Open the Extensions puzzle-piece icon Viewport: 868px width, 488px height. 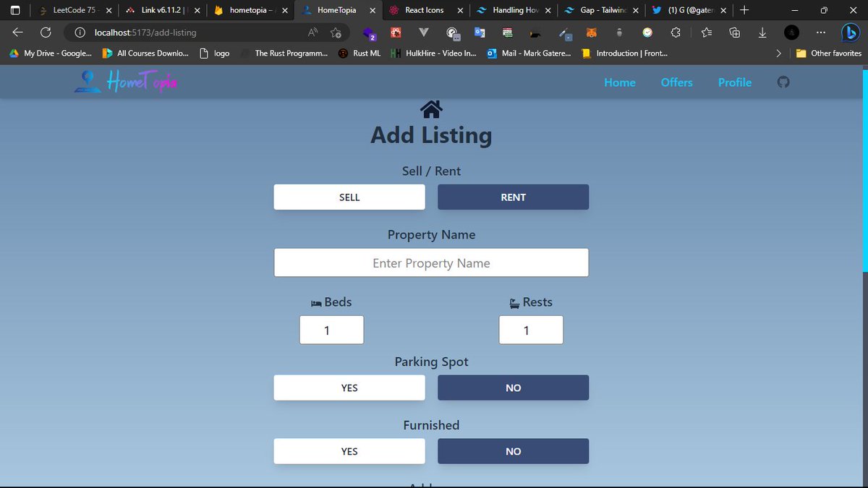(x=676, y=33)
